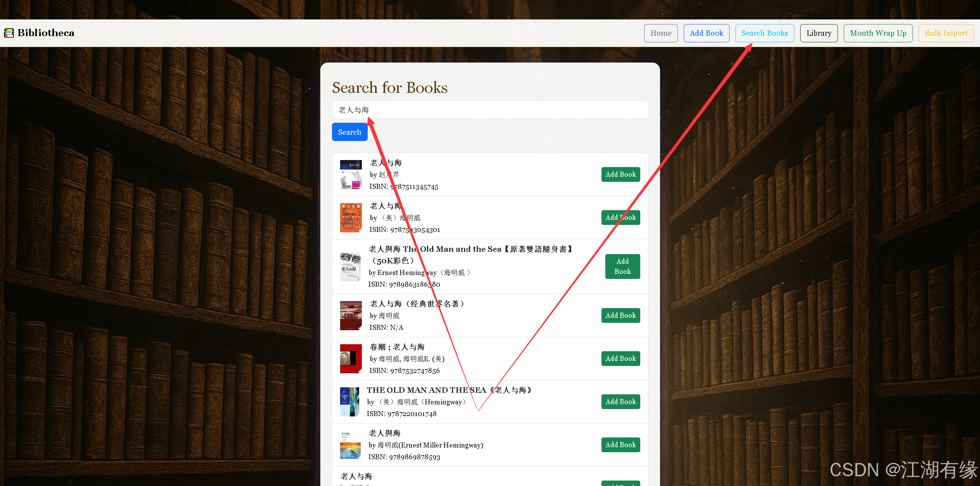Image resolution: width=980 pixels, height=486 pixels.
Task: Click the Bibliotheca books logo icon
Action: tap(9, 33)
